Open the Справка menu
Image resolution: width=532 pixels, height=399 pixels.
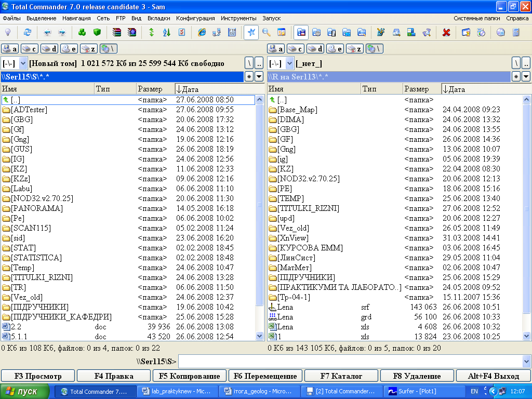(x=517, y=18)
